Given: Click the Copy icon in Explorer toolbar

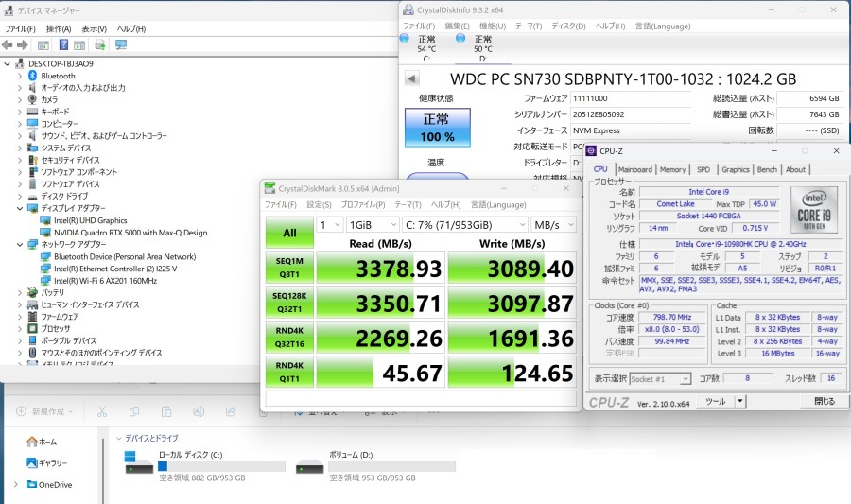Looking at the screenshot, I should tap(134, 411).
